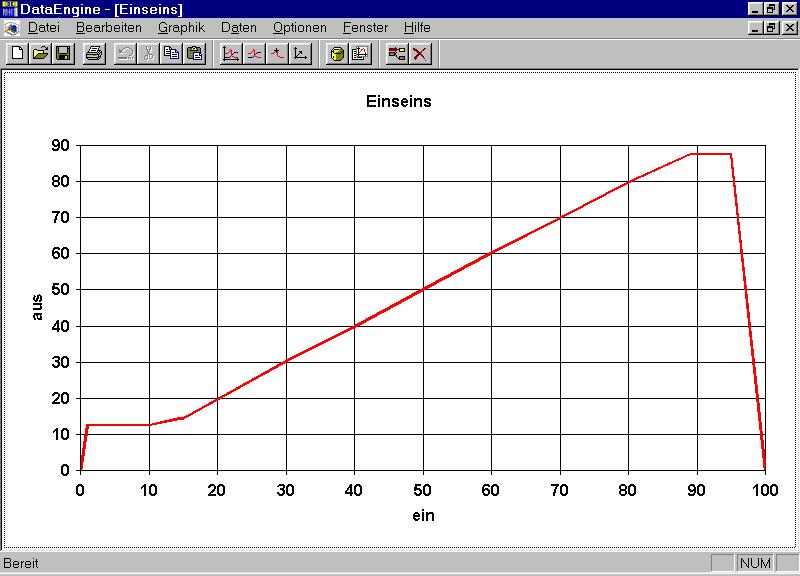The height and width of the screenshot is (576, 800).
Task: Click the Copy toolbar icon
Action: [x=172, y=53]
